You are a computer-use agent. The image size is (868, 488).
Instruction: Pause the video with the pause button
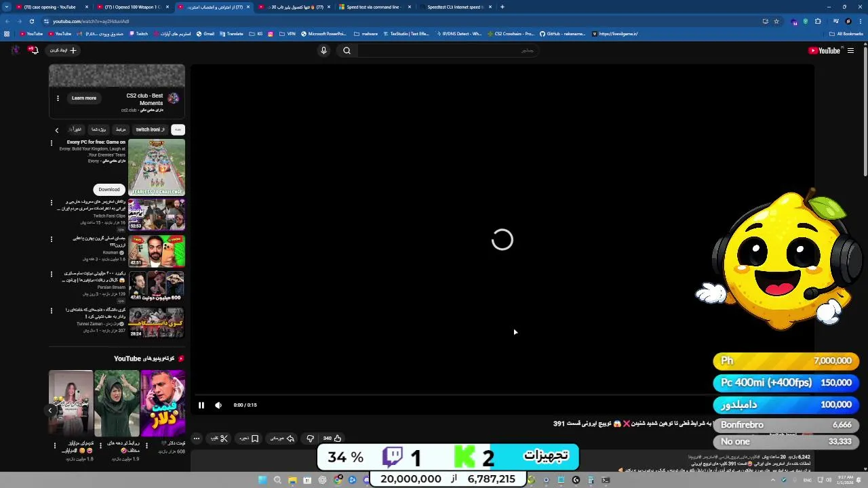201,405
